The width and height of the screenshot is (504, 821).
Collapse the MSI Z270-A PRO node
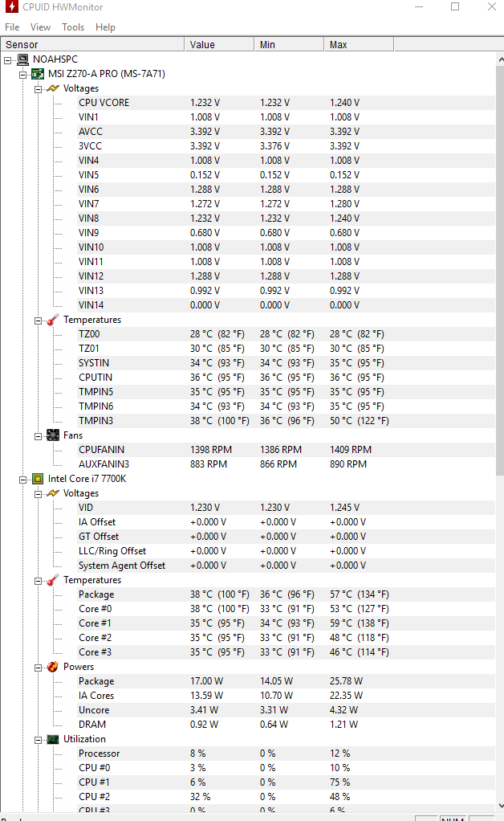(22, 75)
